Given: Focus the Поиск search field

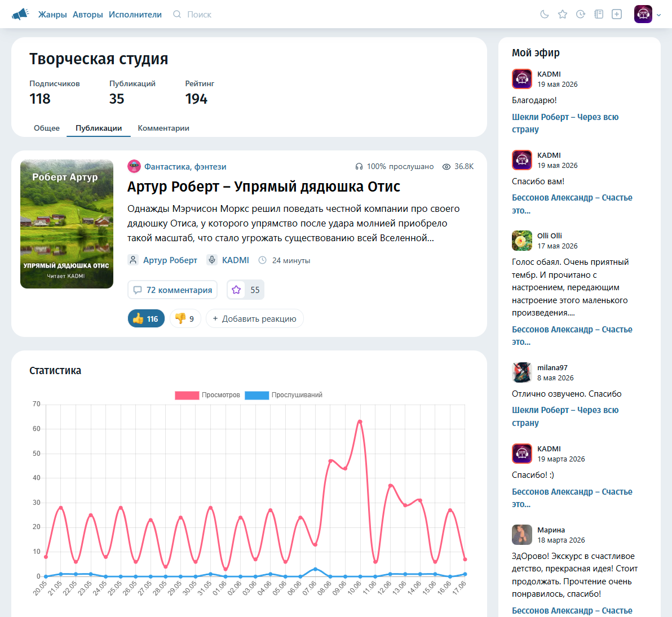Looking at the screenshot, I should coord(199,15).
